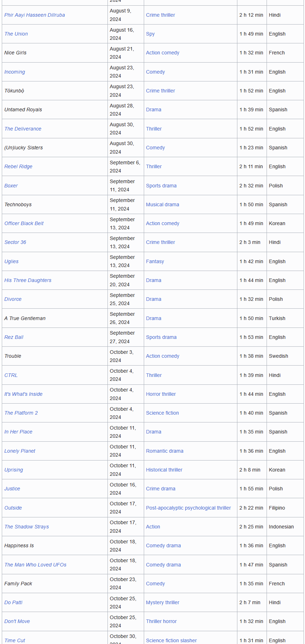Click the Musical drama genre link

[x=162, y=204]
